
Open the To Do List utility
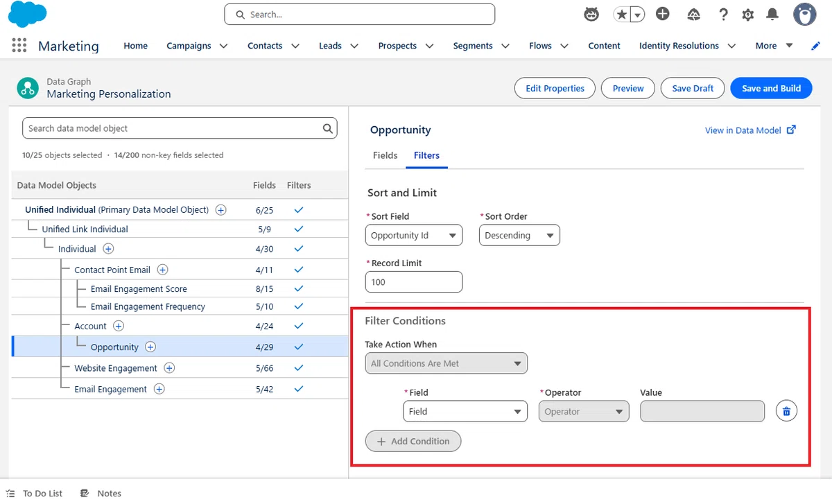pyautogui.click(x=34, y=493)
